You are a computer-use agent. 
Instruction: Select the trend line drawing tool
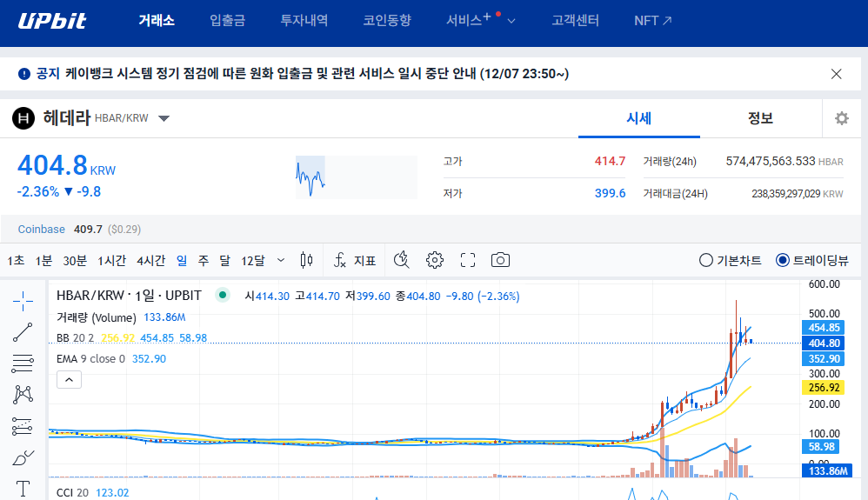point(23,332)
